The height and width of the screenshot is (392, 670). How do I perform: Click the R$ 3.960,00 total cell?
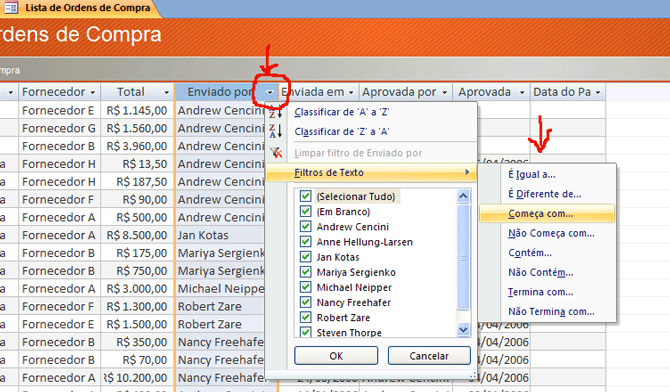pyautogui.click(x=137, y=146)
